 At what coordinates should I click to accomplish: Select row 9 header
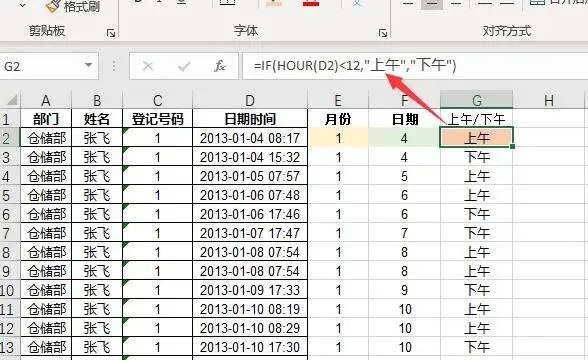pyautogui.click(x=9, y=271)
